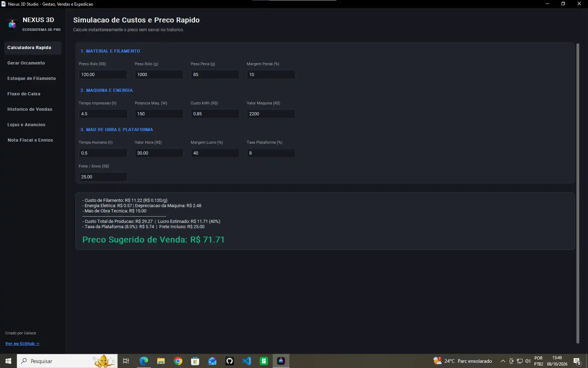Edit the Valor Maquina field
This screenshot has width=588, height=368.
coord(271,114)
